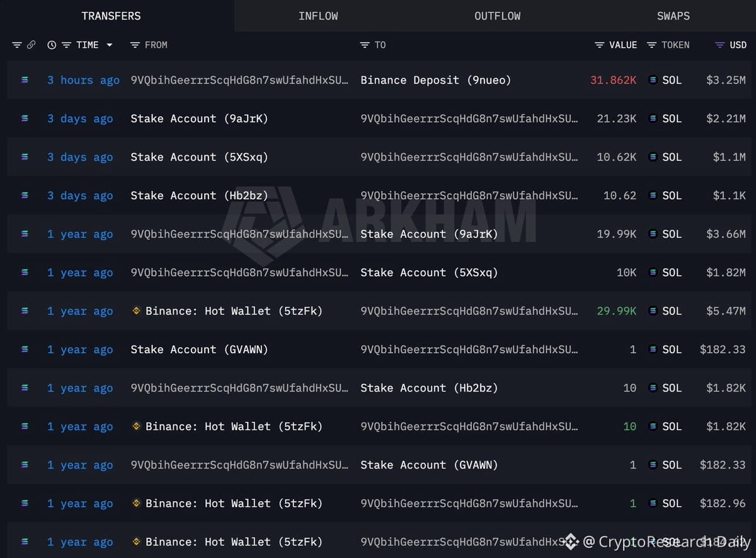This screenshot has width=756, height=558.
Task: Click SOL token icon on 19.99K row
Action: tap(653, 234)
